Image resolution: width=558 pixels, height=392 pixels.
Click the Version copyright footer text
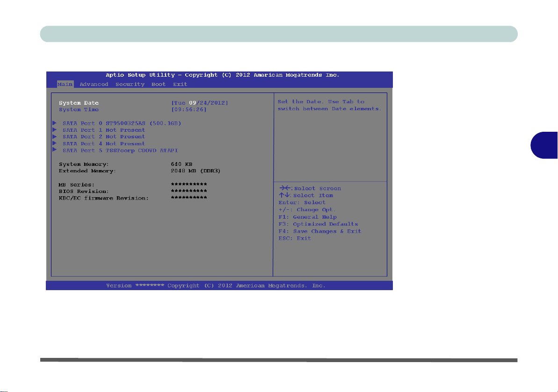[216, 286]
